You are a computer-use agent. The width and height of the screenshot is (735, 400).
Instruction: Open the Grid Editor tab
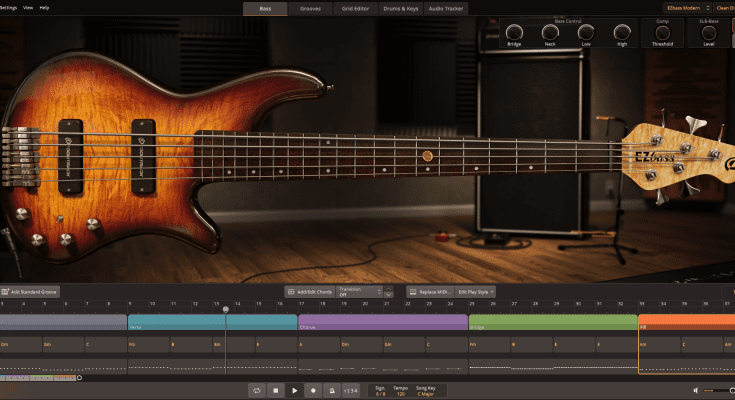point(355,8)
